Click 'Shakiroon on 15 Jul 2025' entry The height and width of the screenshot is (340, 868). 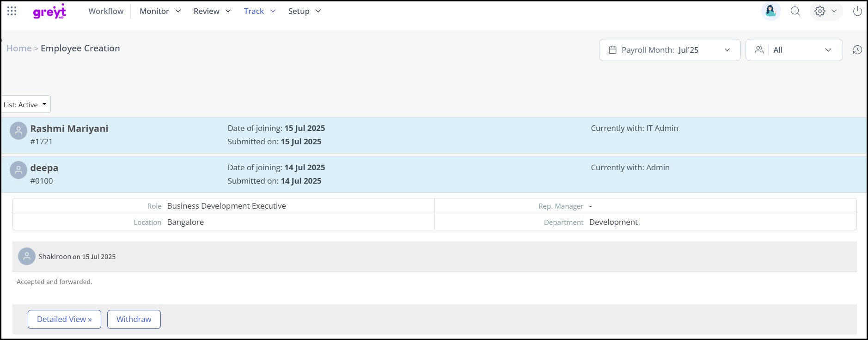click(77, 257)
